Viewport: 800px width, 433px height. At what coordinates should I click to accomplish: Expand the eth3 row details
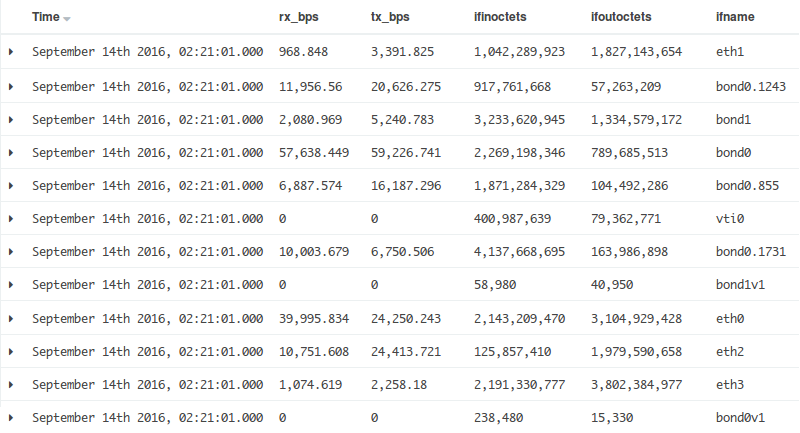(11, 384)
